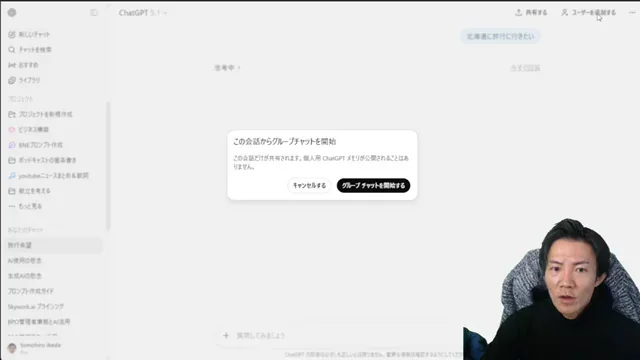Screen dimensions: 640x360
Task: Click キャンセルする in the dialog
Action: [309, 185]
